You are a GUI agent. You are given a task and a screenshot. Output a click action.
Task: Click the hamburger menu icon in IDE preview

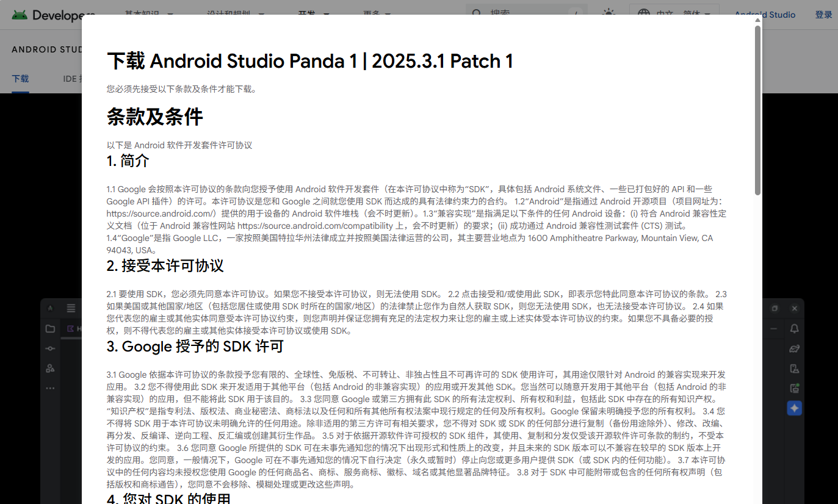(x=71, y=308)
